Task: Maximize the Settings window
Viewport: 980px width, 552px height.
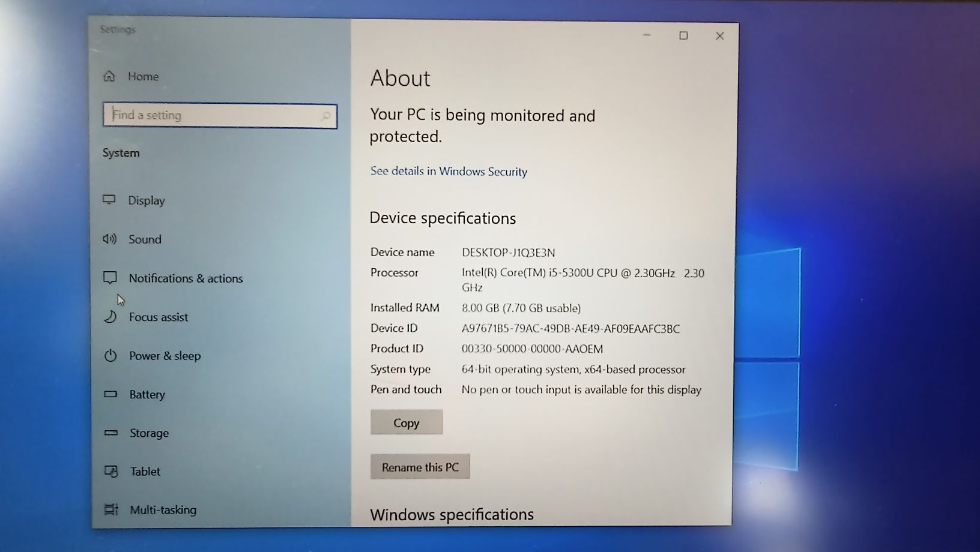Action: pos(683,36)
